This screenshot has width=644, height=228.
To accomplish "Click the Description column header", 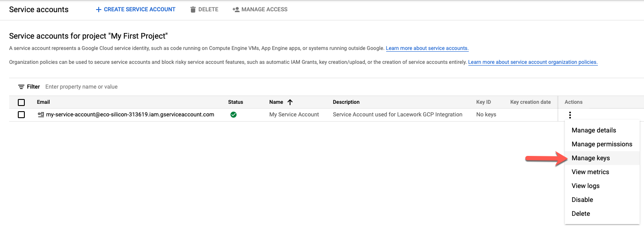I will (x=346, y=102).
